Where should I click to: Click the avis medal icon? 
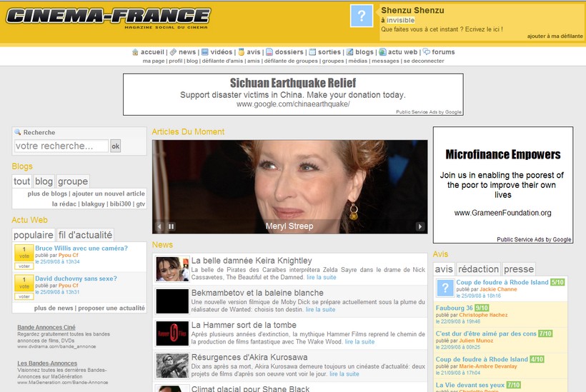coord(242,52)
